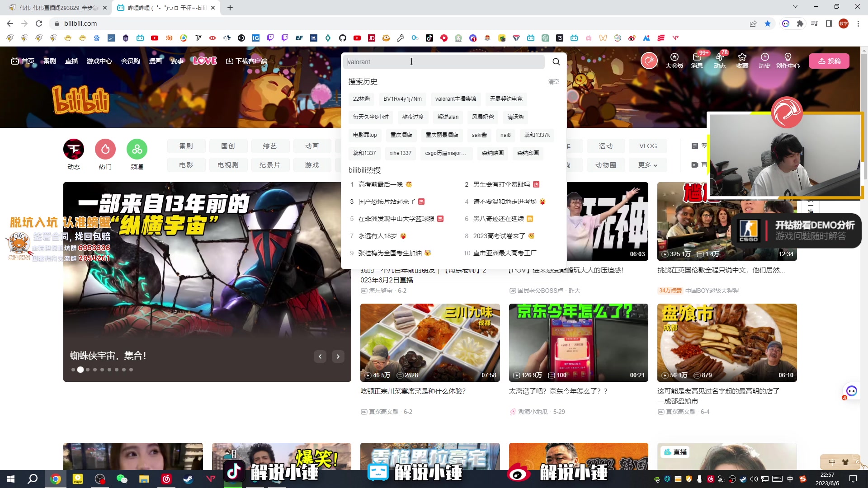
Task: Open the 消息 messages icon
Action: (x=697, y=57)
